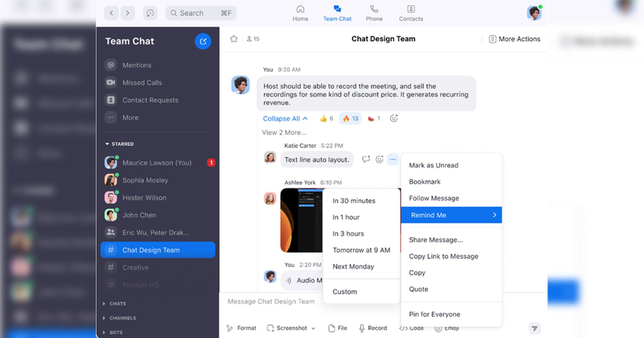Viewport: 644px width, 338px height.
Task: Toggle the thumbs up reaction
Action: 326,118
